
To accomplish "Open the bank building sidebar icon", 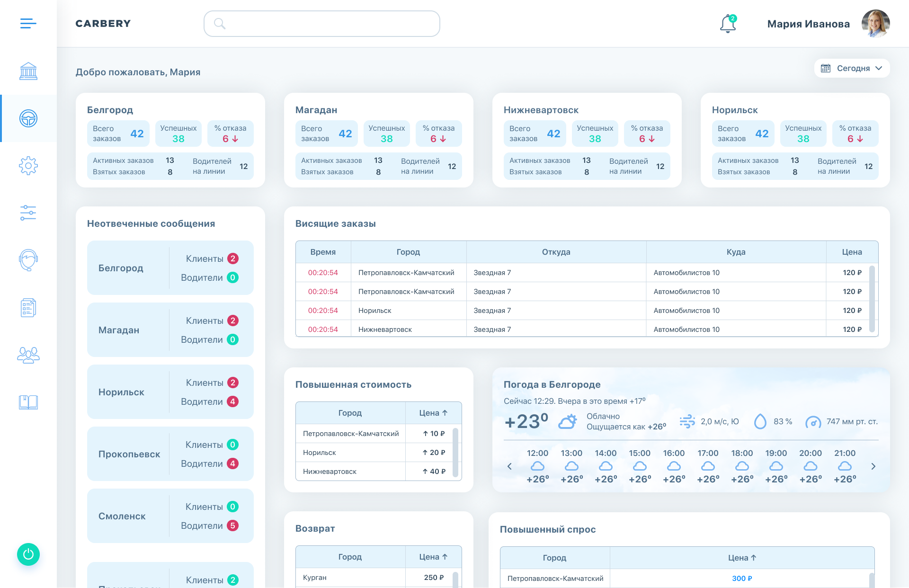I will (28, 71).
